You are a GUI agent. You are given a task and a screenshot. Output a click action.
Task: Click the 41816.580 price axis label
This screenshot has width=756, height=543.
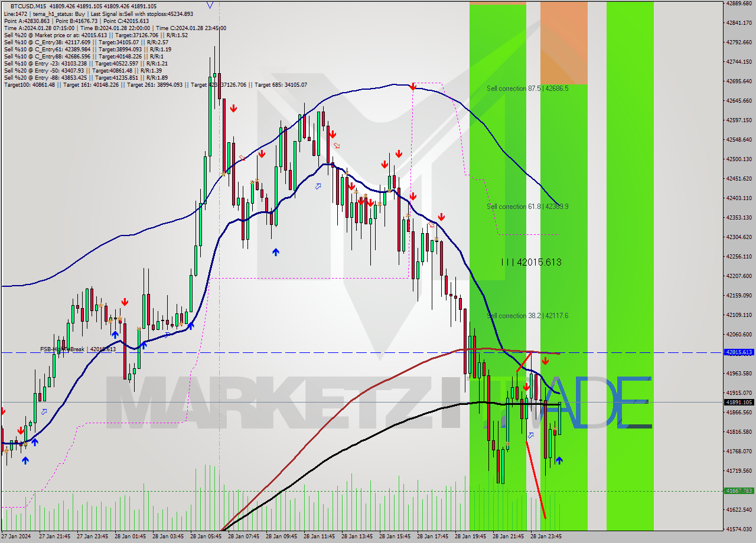click(x=739, y=431)
